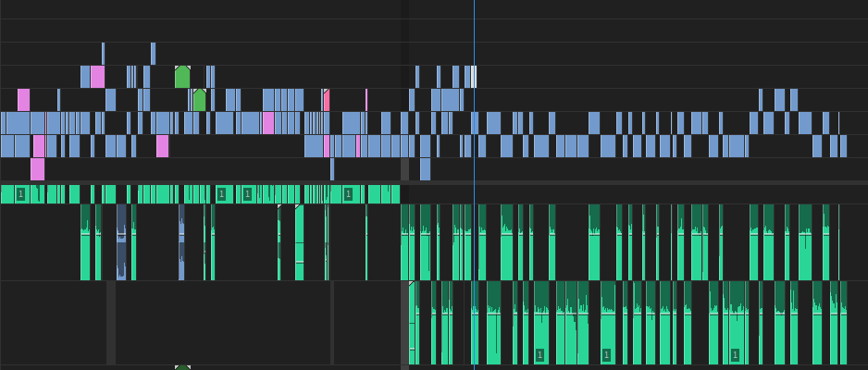Select the wide blue clip on the lowest video track
This screenshot has width=868, height=370.
tap(425, 169)
